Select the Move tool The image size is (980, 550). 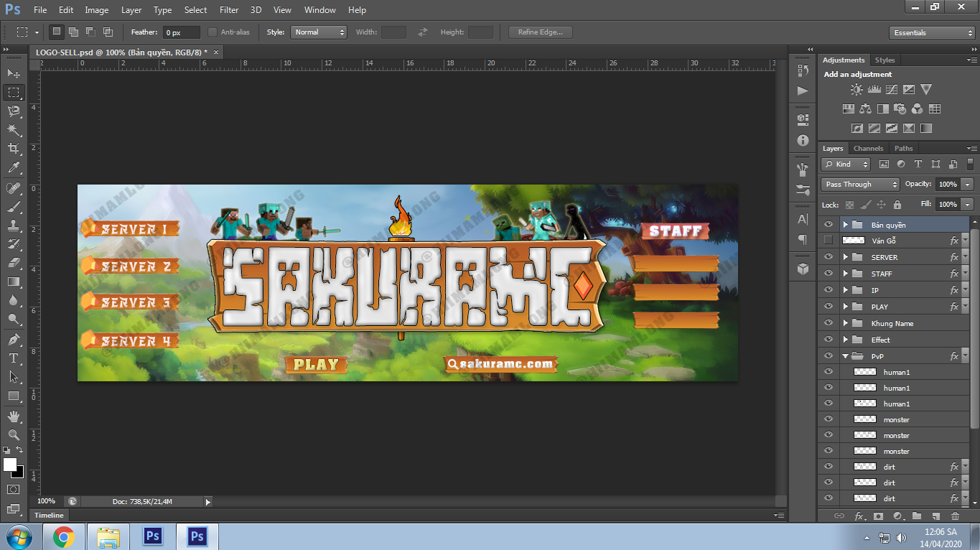click(14, 73)
